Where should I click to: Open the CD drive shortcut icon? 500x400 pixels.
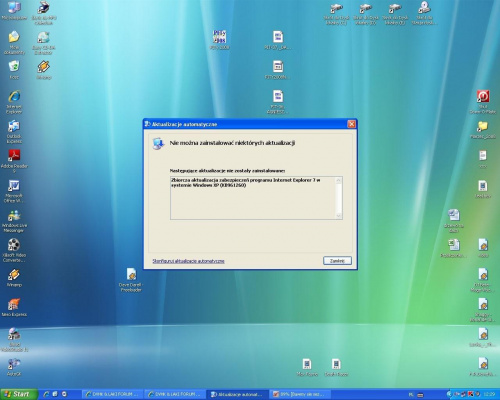(x=424, y=13)
